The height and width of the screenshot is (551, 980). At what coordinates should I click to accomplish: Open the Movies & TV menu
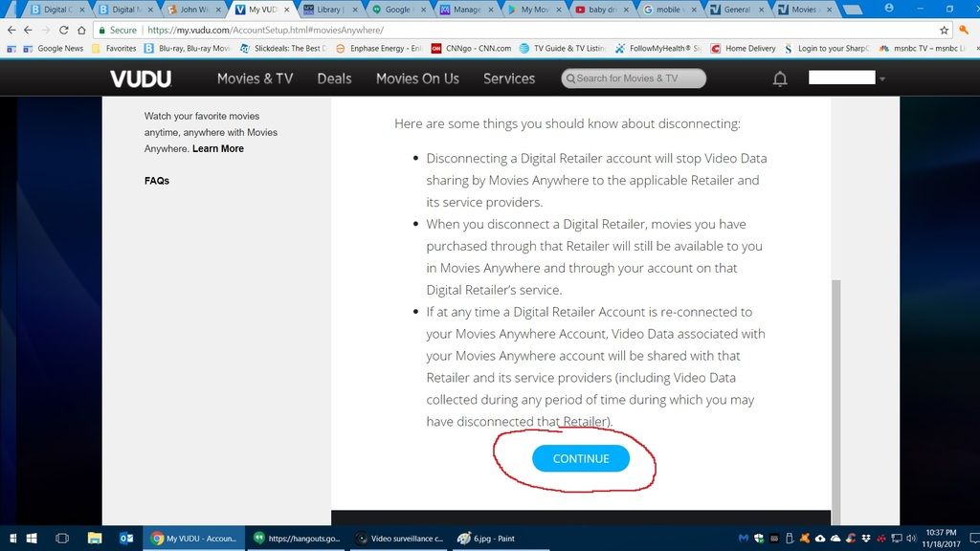(255, 78)
